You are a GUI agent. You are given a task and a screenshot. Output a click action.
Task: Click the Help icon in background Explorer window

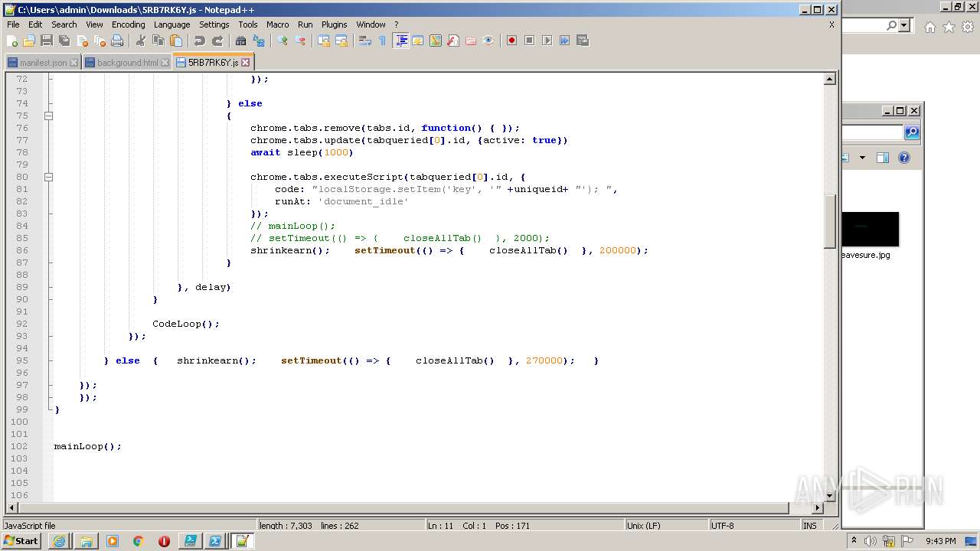pyautogui.click(x=904, y=158)
